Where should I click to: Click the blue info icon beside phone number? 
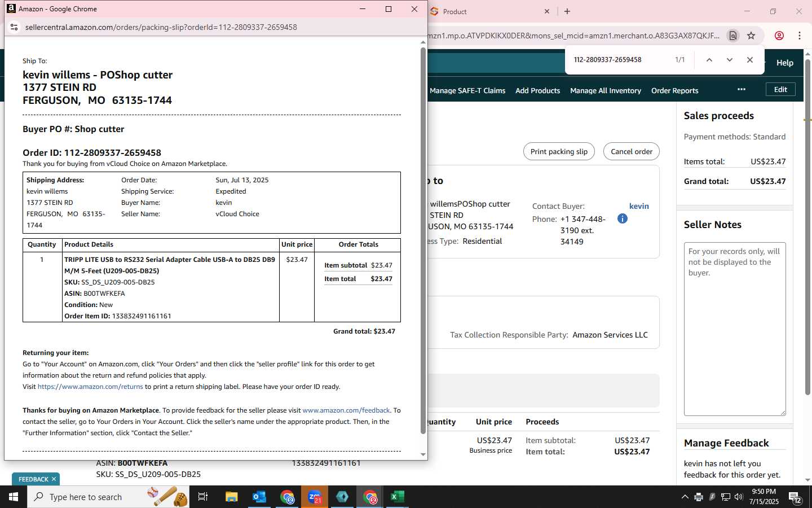(623, 218)
